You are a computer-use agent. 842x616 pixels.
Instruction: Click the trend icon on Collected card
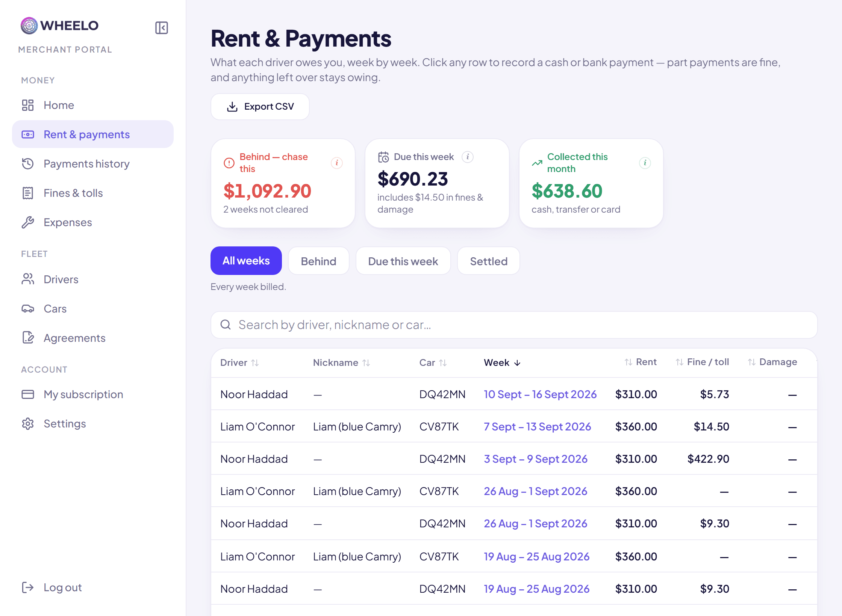pos(537,163)
